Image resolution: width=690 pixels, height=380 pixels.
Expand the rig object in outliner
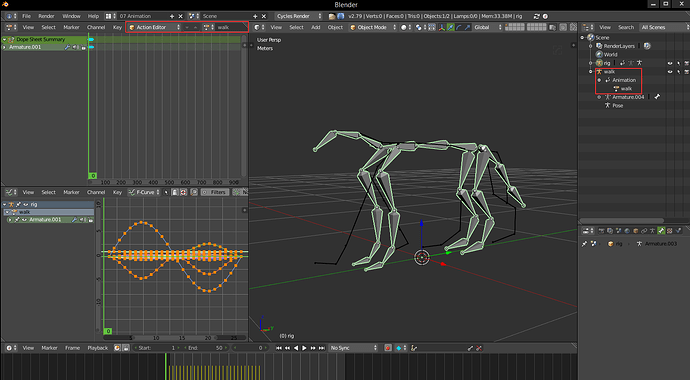[x=591, y=63]
